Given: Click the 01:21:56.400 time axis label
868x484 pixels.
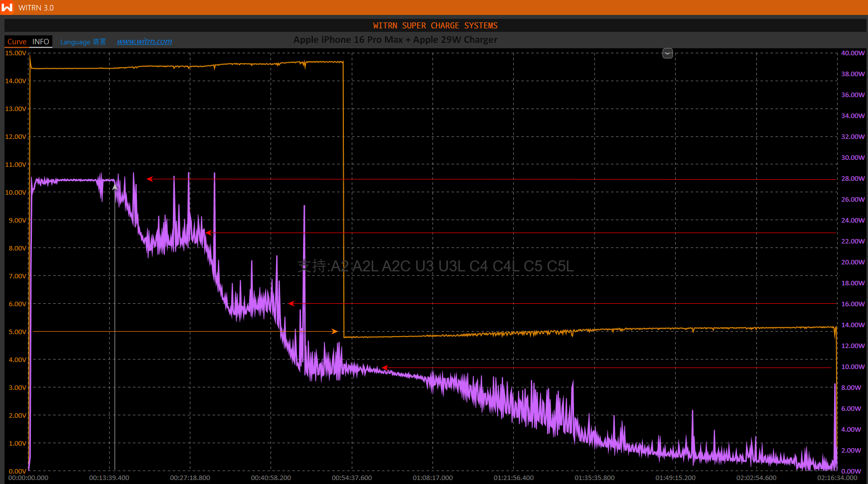Looking at the screenshot, I should pyautogui.click(x=513, y=478).
